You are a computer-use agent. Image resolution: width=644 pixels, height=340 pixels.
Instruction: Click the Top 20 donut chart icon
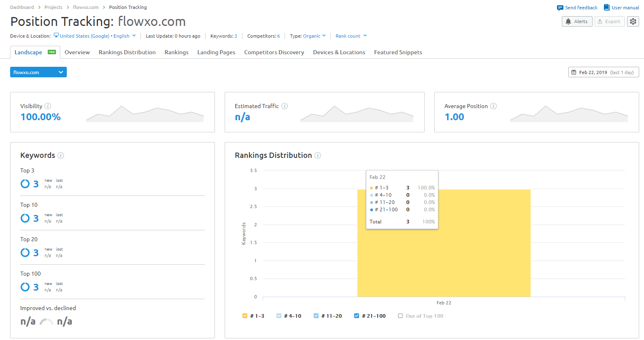pos(25,253)
